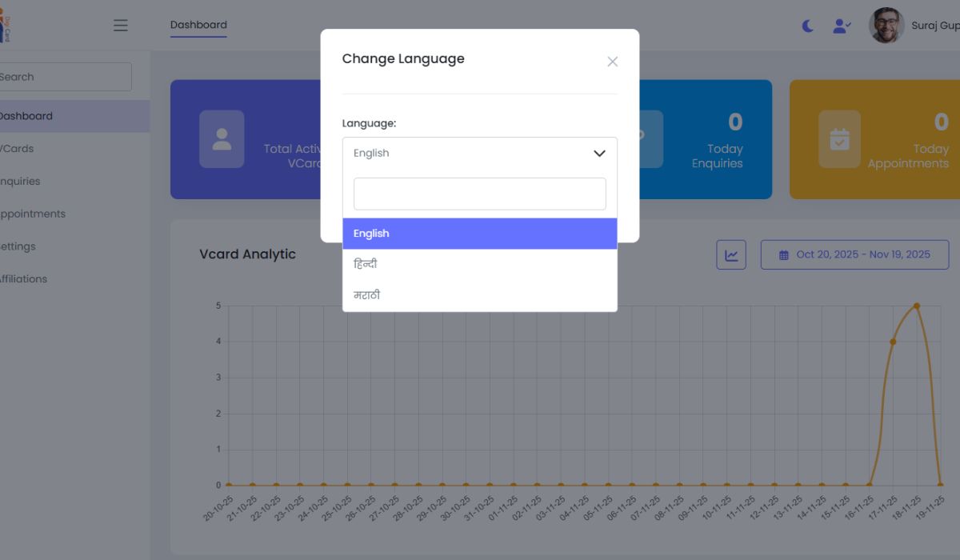Toggle dark mode with the moon icon
Viewport: 960px width, 560px height.
pos(807,25)
